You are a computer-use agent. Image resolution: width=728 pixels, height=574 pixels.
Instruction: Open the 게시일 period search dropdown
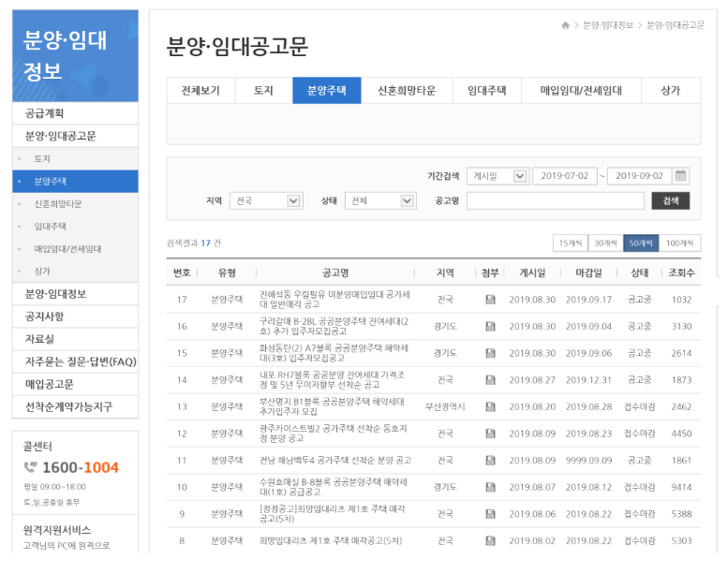pyautogui.click(x=498, y=176)
